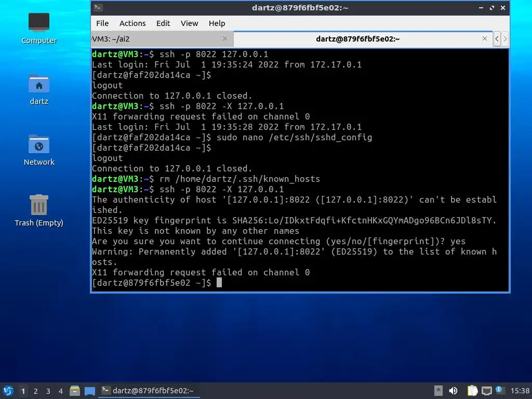Open the View menu
This screenshot has height=399, width=532.
pyautogui.click(x=189, y=23)
